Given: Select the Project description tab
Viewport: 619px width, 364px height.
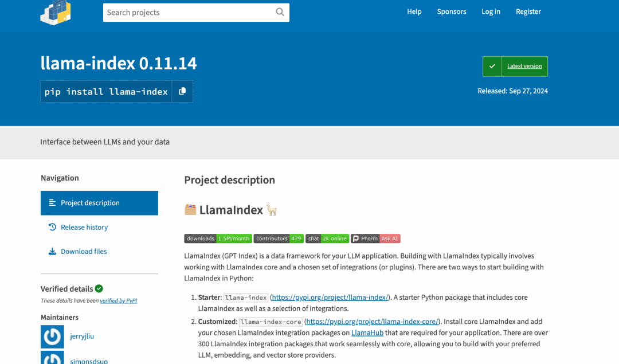Looking at the screenshot, I should click(99, 203).
